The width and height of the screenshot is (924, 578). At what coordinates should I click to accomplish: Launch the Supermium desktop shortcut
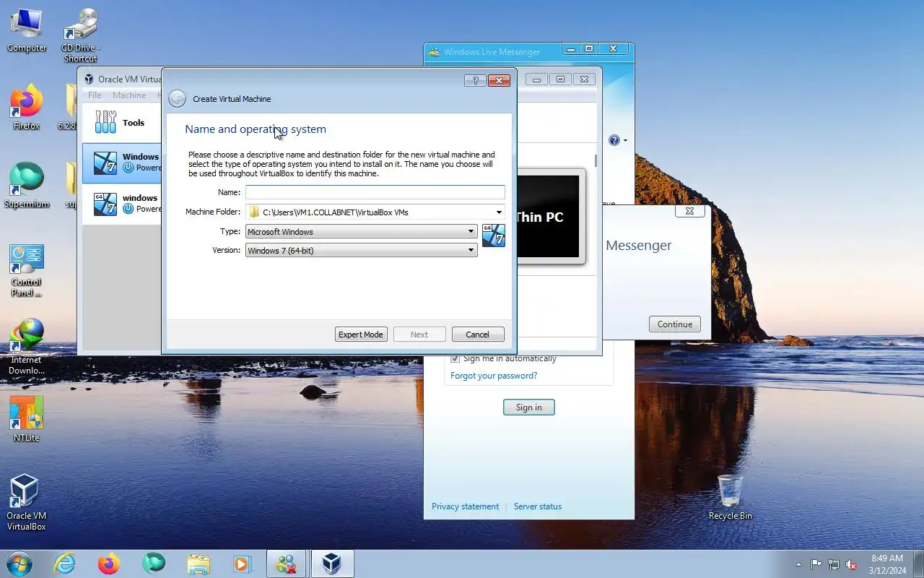[x=27, y=186]
